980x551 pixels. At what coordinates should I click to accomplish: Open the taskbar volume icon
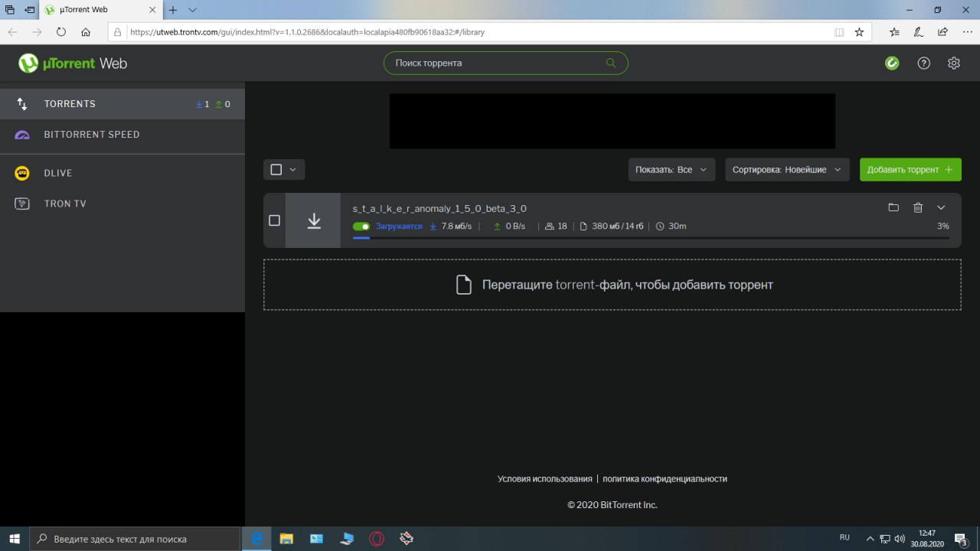click(899, 539)
